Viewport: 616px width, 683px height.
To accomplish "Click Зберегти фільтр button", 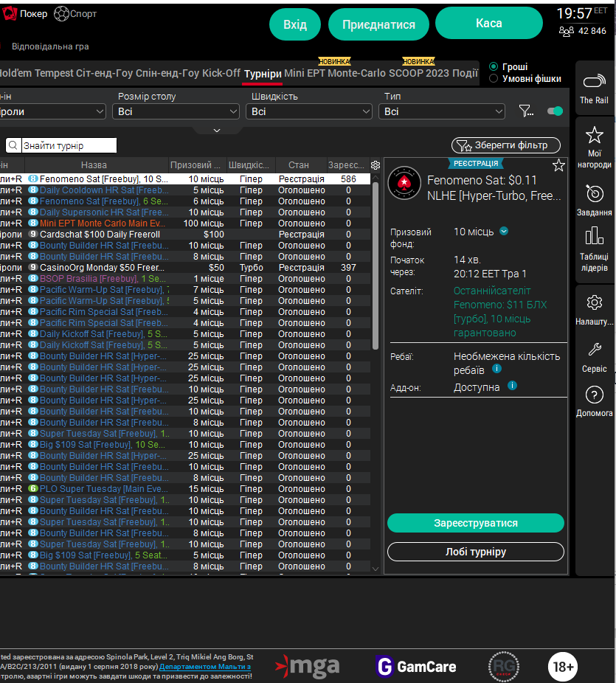I will 506,145.
